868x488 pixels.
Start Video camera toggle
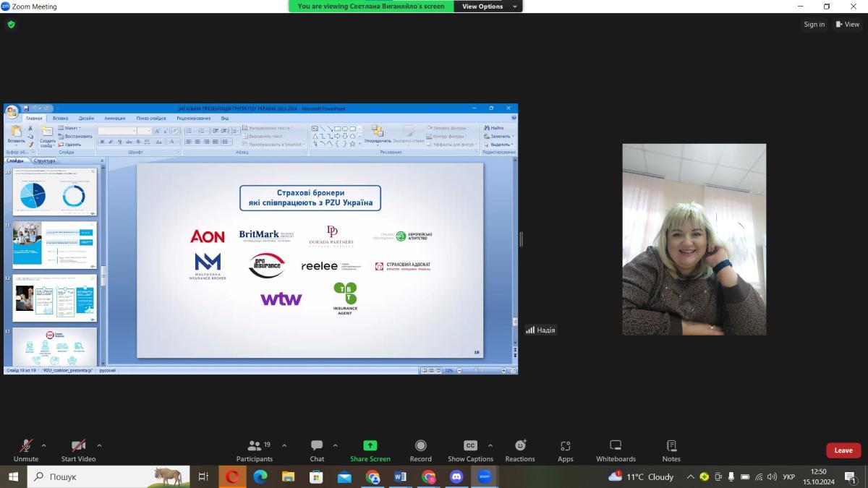[78, 450]
